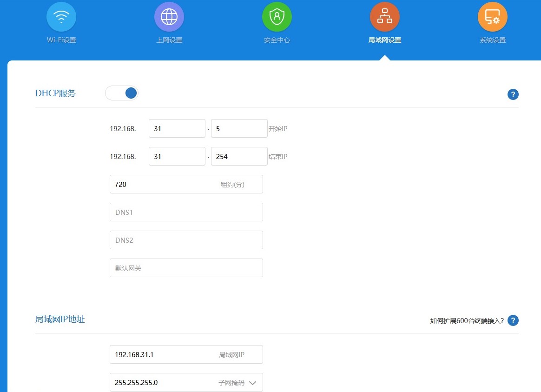Open the 安全中心 shield icon
Screen dimensions: 541x392
(277, 17)
